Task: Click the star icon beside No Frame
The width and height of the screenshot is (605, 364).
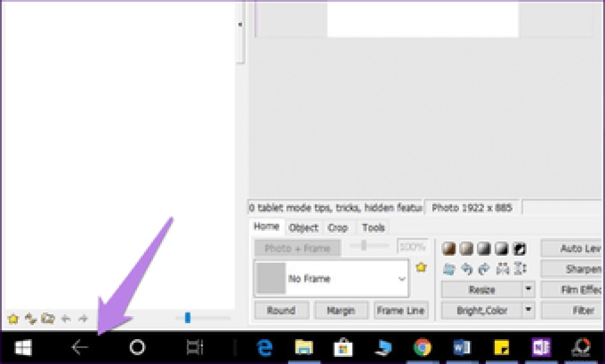Action: point(421,267)
